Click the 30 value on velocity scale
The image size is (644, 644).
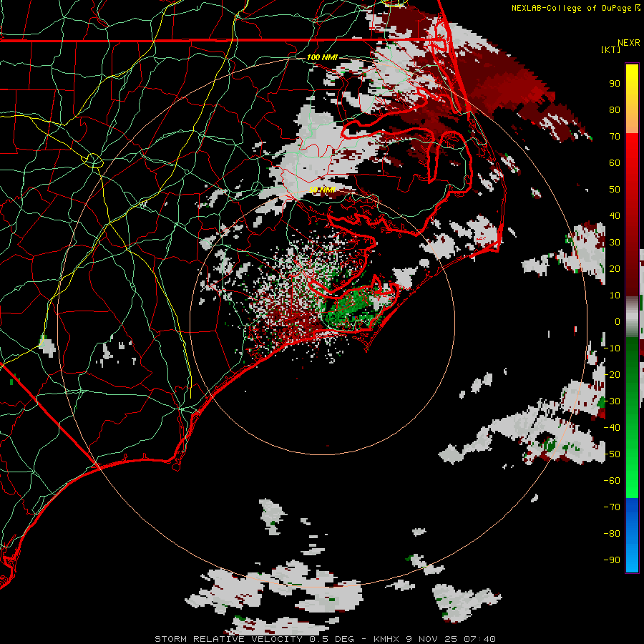pyautogui.click(x=615, y=243)
